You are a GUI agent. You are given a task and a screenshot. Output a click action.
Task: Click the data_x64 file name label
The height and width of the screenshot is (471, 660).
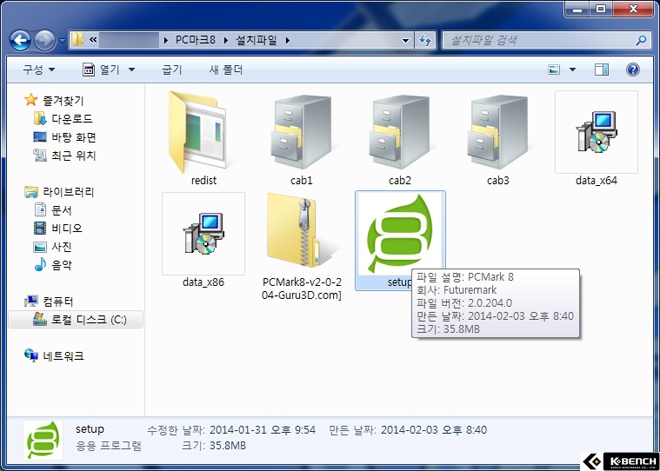coord(596,181)
